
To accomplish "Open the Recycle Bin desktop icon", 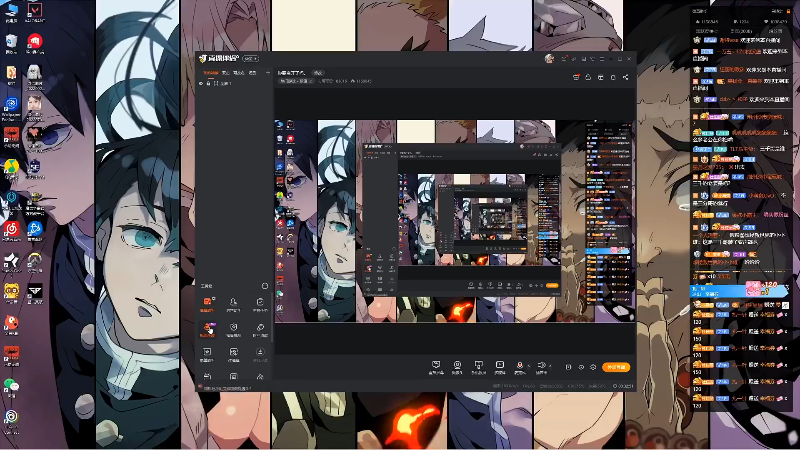I will click(11, 43).
